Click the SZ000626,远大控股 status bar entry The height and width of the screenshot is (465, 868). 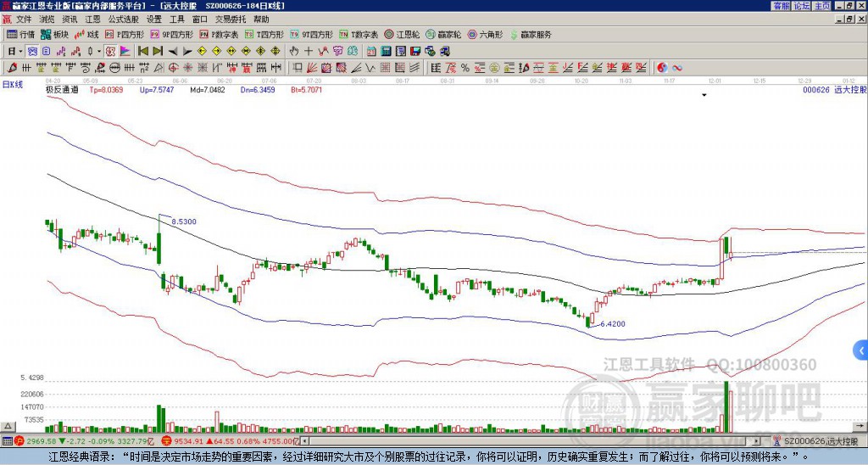point(816,441)
